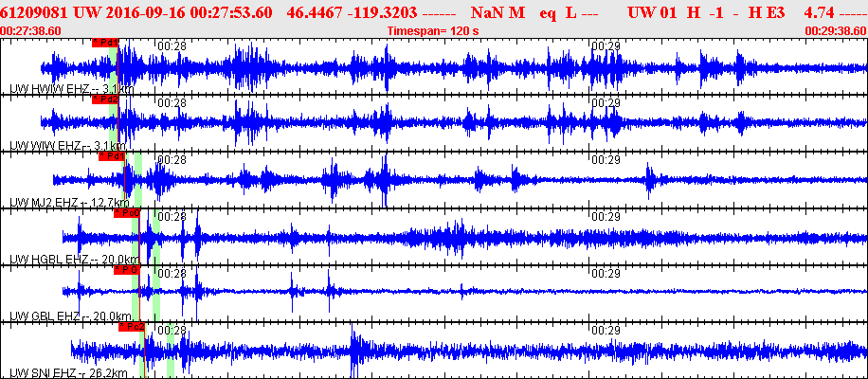Click station label 'UW HWIW EHZ -- 3.1km'
The width and height of the screenshot is (868, 379).
[72, 89]
